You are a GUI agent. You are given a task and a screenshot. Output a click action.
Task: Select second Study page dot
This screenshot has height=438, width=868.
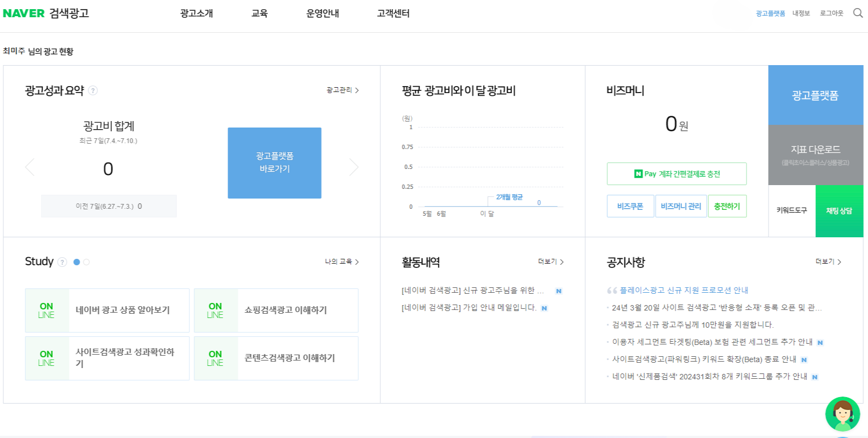coord(86,262)
